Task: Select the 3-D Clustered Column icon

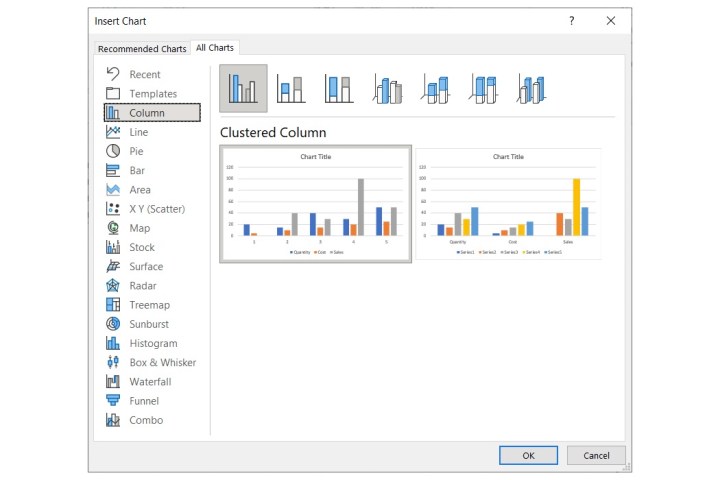Action: pos(387,88)
